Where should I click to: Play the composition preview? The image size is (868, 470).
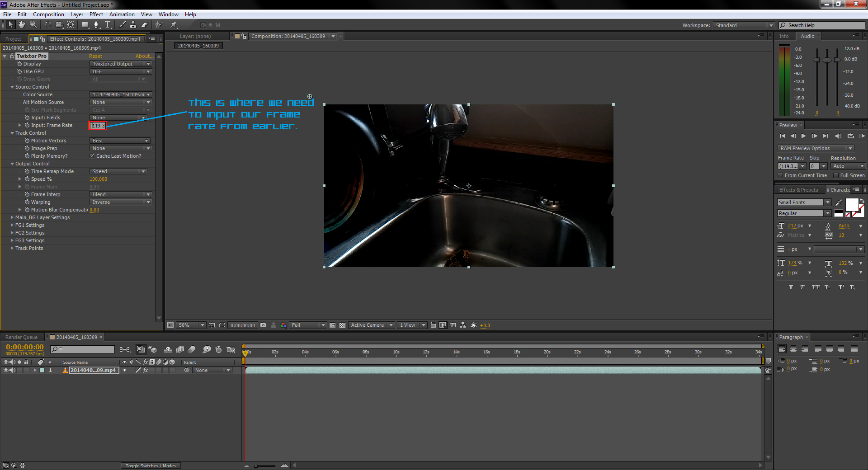click(803, 136)
